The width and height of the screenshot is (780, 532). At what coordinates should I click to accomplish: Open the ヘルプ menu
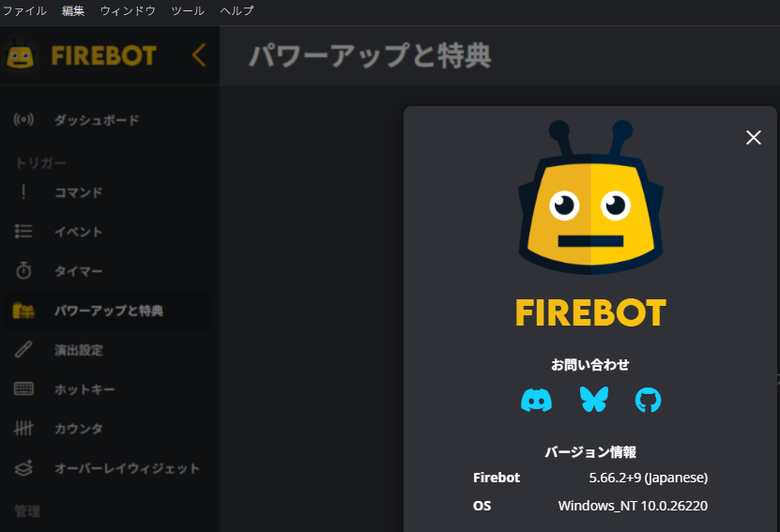(237, 10)
